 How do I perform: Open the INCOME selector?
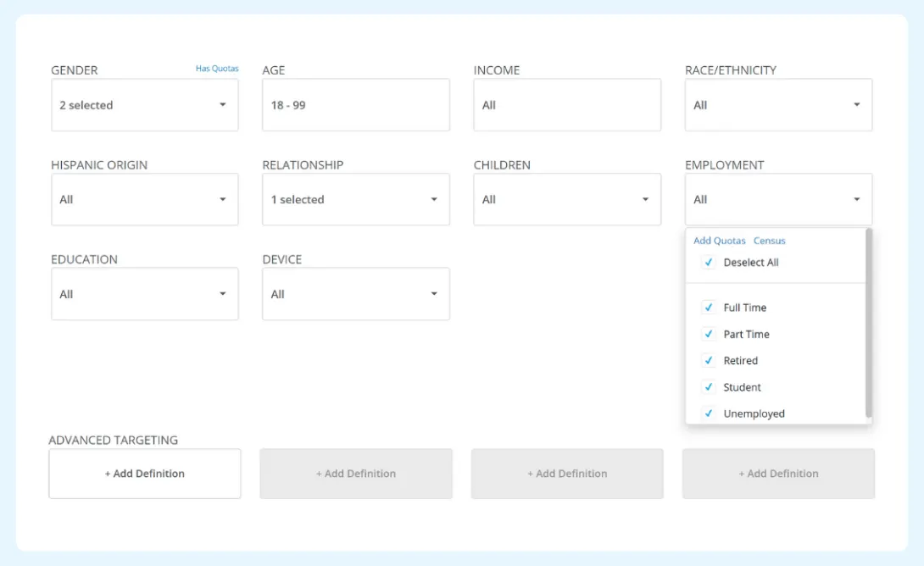pos(566,104)
